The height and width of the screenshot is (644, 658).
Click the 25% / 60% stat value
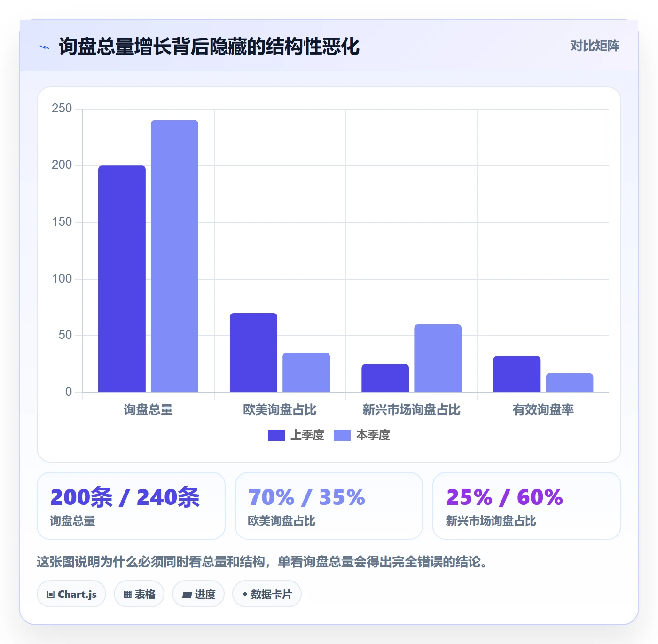pyautogui.click(x=504, y=497)
